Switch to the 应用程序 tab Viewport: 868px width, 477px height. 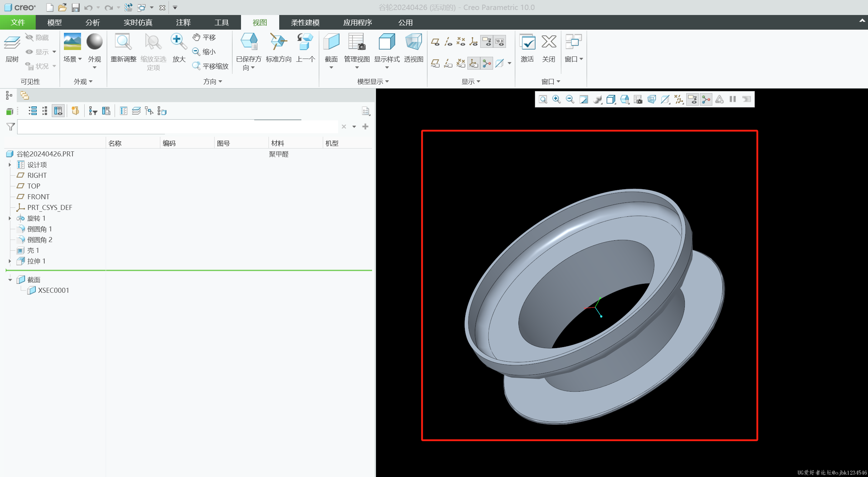pos(357,22)
